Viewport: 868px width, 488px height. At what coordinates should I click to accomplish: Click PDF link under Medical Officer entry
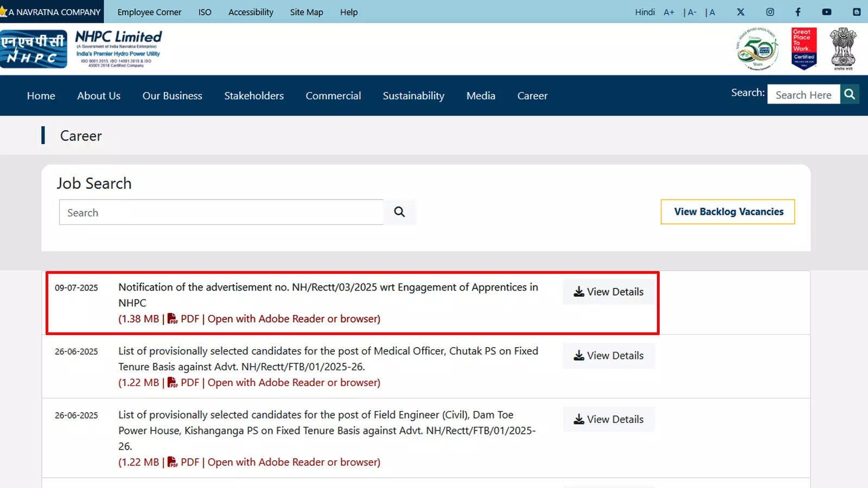pyautogui.click(x=249, y=383)
